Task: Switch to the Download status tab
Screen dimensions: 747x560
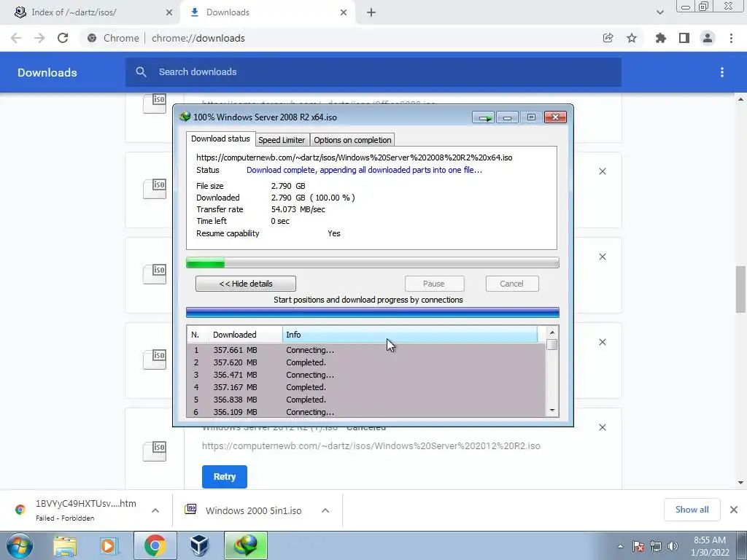Action: click(x=220, y=139)
